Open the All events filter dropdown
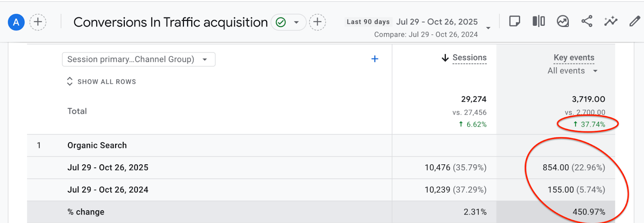Image resolution: width=644 pixels, height=223 pixels. pos(572,71)
